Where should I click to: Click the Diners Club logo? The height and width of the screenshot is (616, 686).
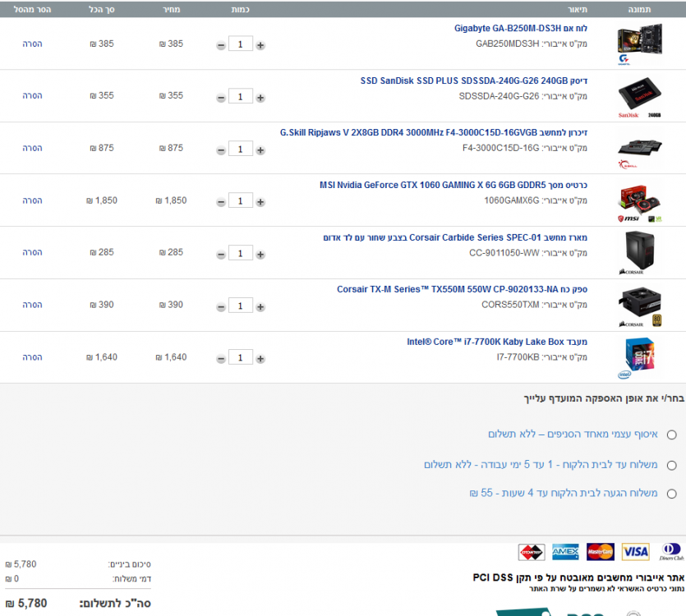coord(671,552)
